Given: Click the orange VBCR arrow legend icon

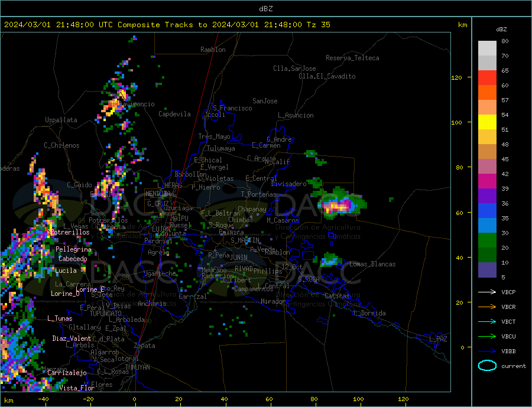Looking at the screenshot, I should [487, 307].
